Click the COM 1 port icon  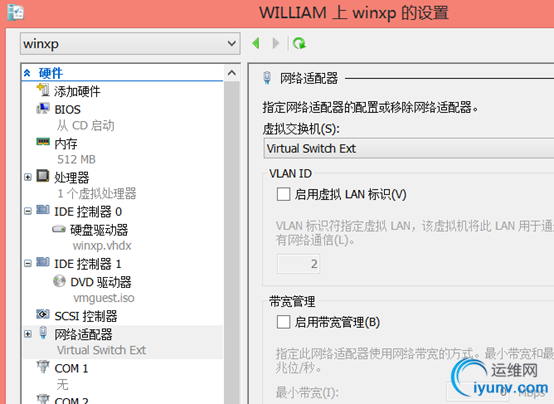click(x=43, y=367)
